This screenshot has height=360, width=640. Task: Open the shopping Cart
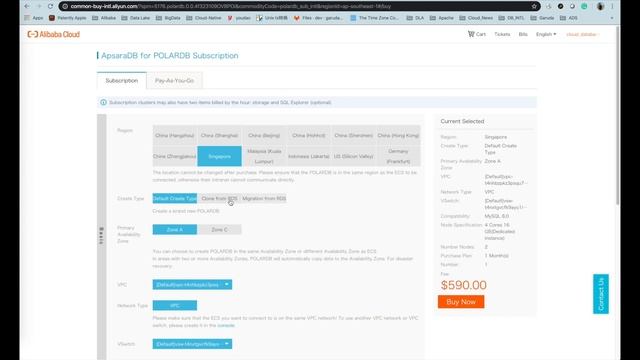(x=477, y=34)
